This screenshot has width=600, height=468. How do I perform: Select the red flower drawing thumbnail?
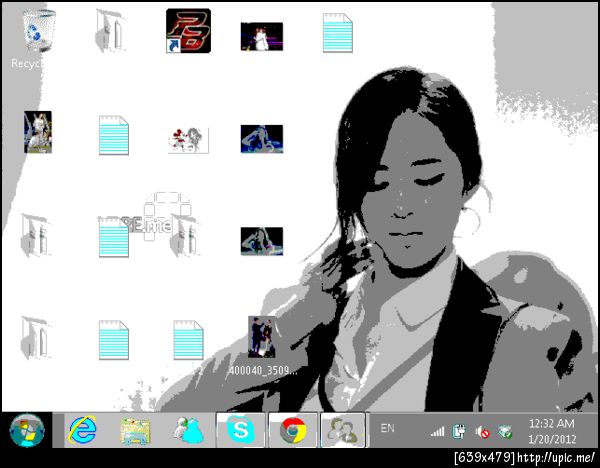click(188, 140)
